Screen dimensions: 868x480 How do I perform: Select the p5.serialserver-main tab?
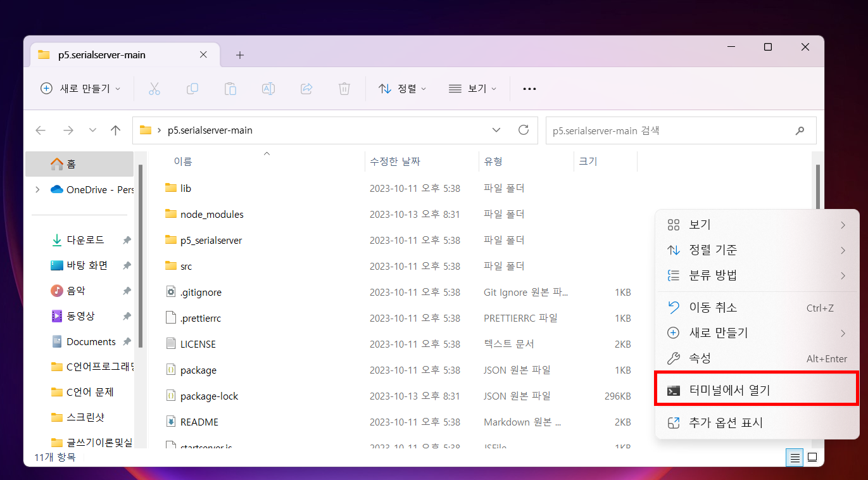click(x=125, y=55)
